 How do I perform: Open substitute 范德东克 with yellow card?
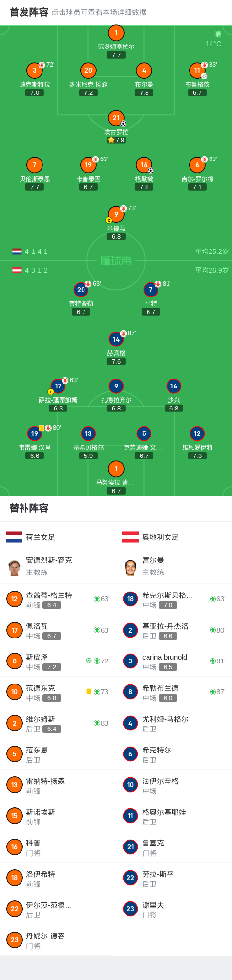pos(58,692)
